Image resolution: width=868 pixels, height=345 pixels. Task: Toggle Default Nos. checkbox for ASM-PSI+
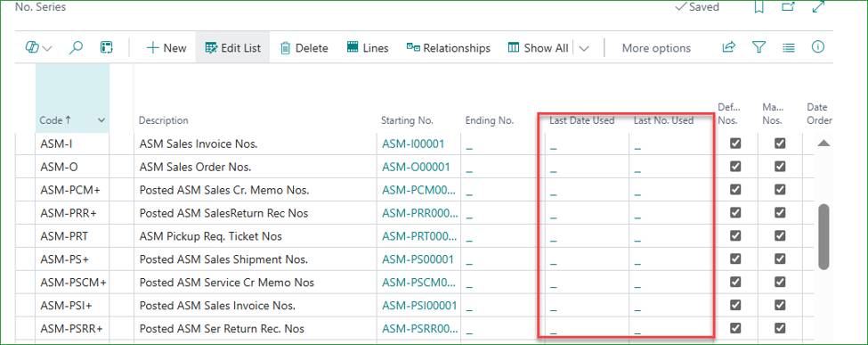(735, 305)
